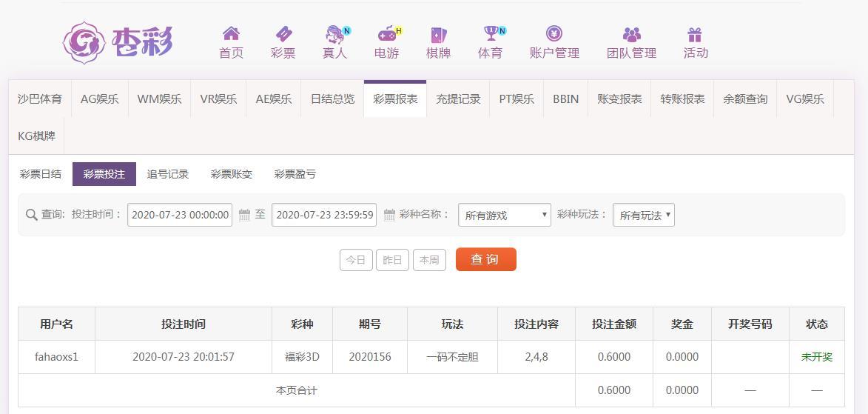This screenshot has width=868, height=414.
Task: Click the 本页合计 summary row label
Action: [x=297, y=390]
